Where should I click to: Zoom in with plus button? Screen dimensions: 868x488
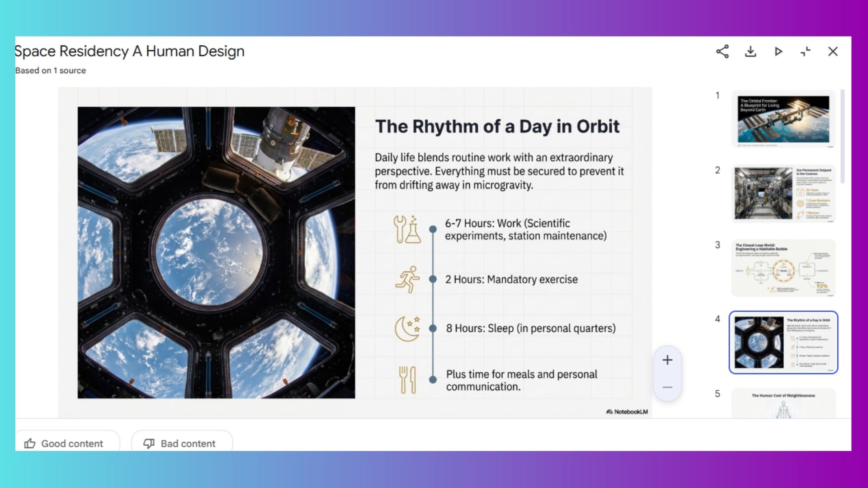pos(667,360)
